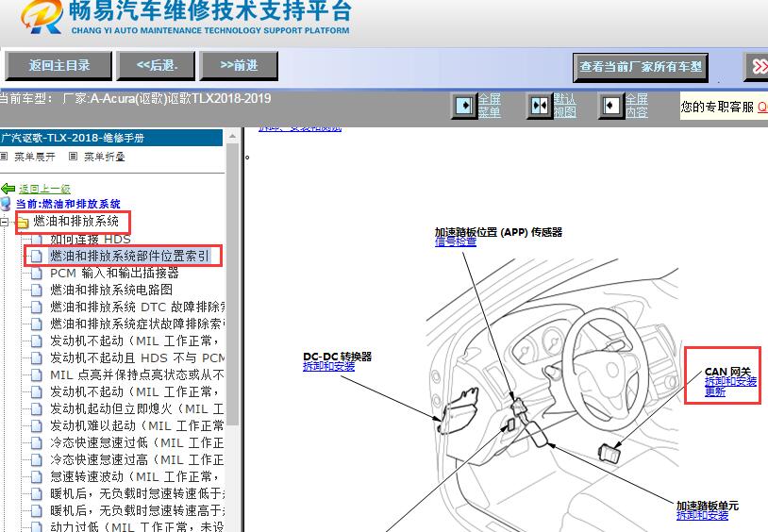768x532 pixels.
Task: Click the 返回主目录 button
Action: click(58, 66)
